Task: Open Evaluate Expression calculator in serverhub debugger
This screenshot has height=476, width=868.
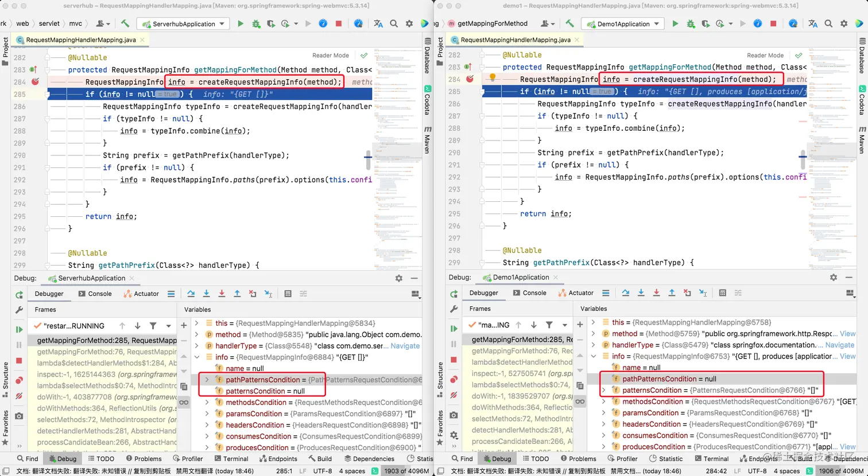Action: click(x=288, y=294)
